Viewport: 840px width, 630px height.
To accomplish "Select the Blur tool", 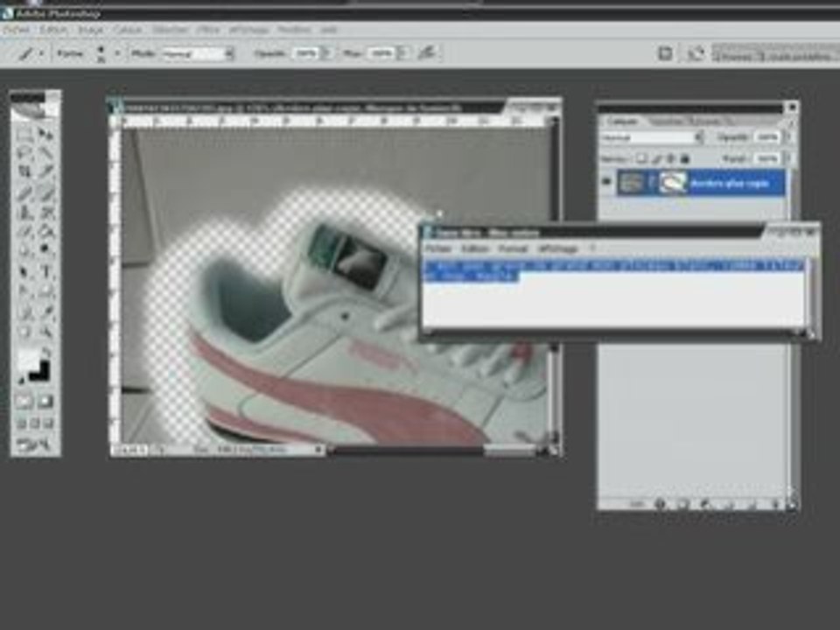I will click(24, 250).
